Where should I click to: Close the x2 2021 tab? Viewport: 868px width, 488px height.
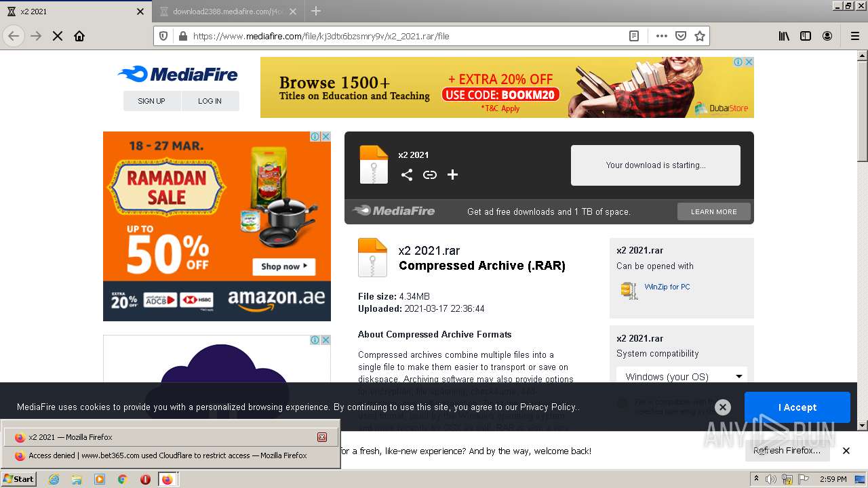[x=140, y=11]
